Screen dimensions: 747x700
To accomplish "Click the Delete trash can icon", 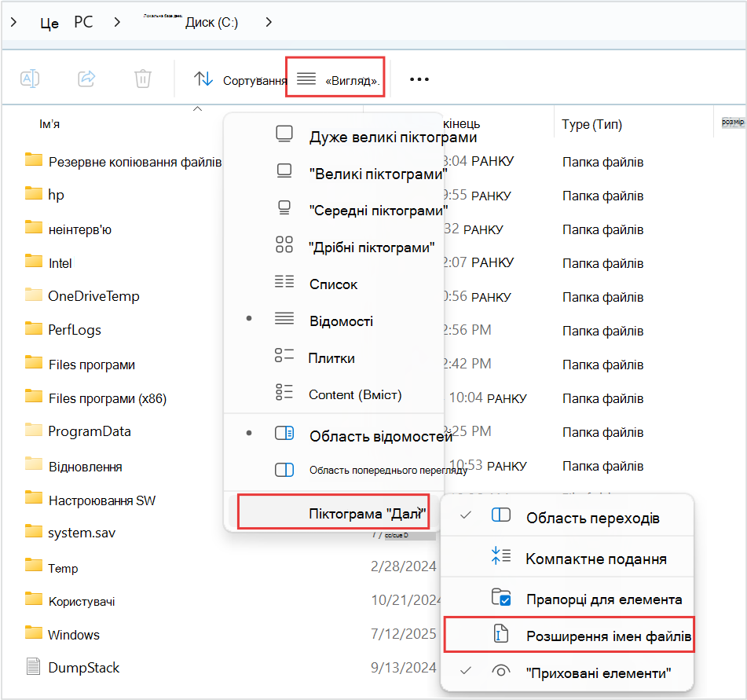I will [142, 79].
